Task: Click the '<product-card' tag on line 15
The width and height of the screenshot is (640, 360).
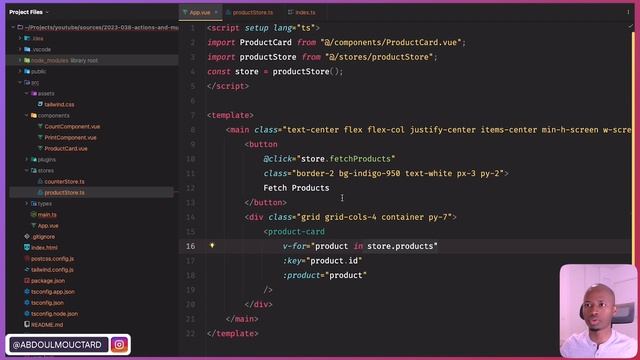Action: pyautogui.click(x=294, y=231)
